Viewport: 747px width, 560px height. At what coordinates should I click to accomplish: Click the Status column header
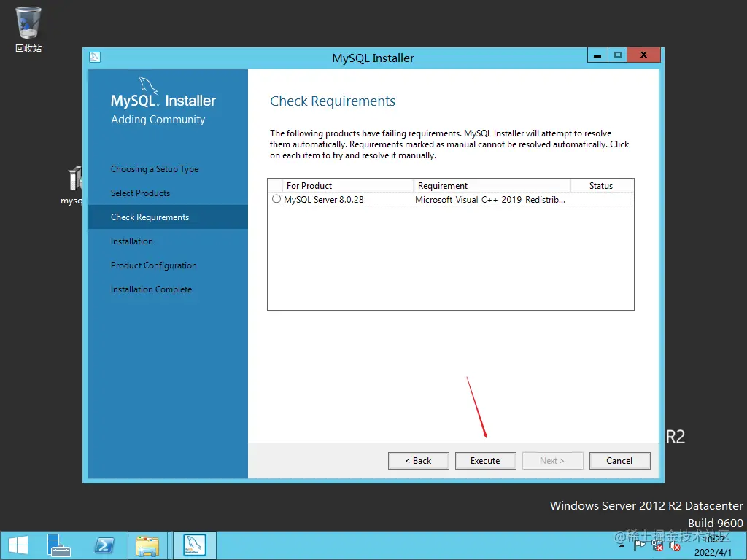(601, 185)
